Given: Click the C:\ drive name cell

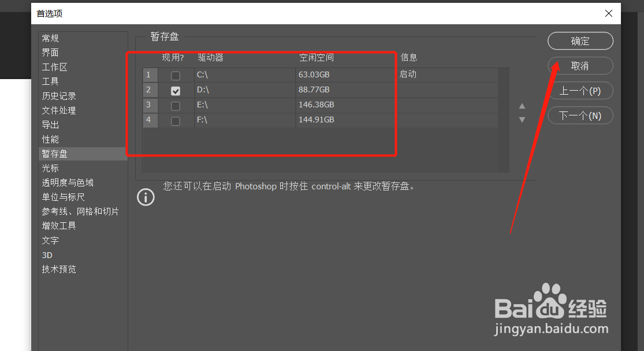Looking at the screenshot, I should point(245,75).
